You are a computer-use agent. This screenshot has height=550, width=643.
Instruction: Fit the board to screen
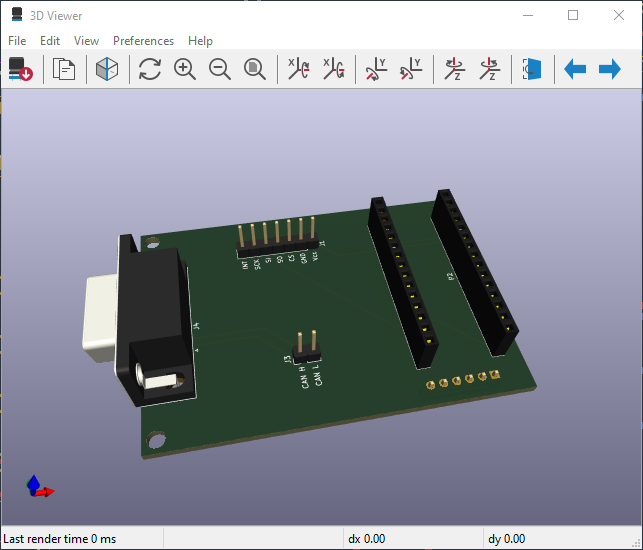(255, 69)
